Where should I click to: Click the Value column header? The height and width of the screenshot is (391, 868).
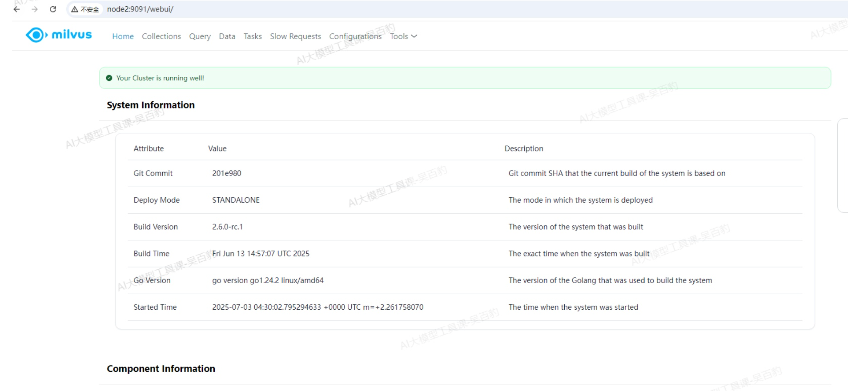click(217, 148)
